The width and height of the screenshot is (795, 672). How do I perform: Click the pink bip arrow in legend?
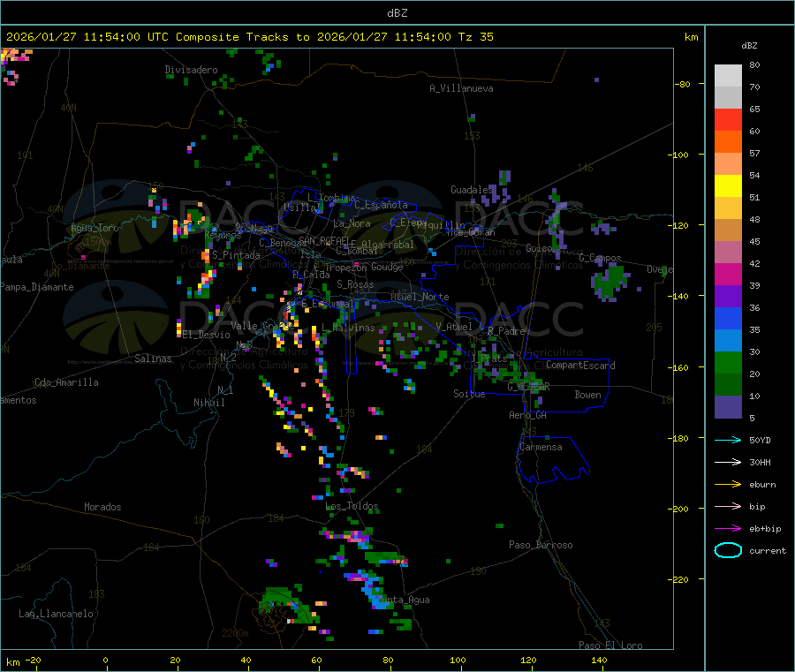click(x=728, y=506)
